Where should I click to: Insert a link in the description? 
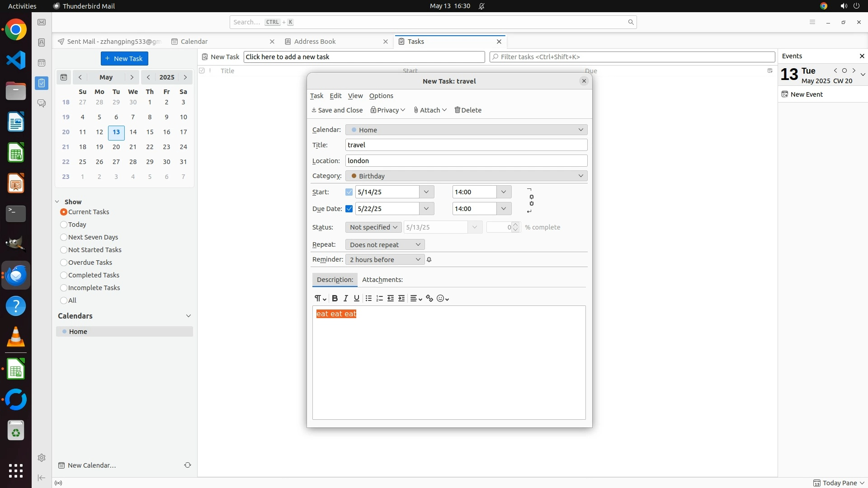pyautogui.click(x=429, y=298)
